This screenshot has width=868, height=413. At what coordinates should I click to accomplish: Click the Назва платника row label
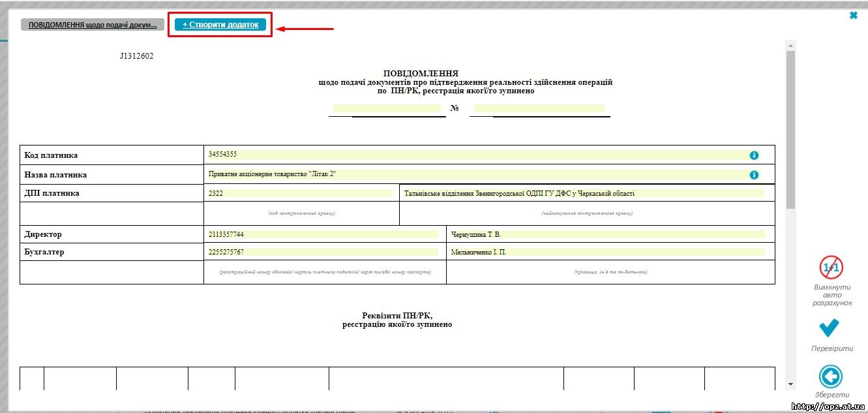[x=55, y=175]
